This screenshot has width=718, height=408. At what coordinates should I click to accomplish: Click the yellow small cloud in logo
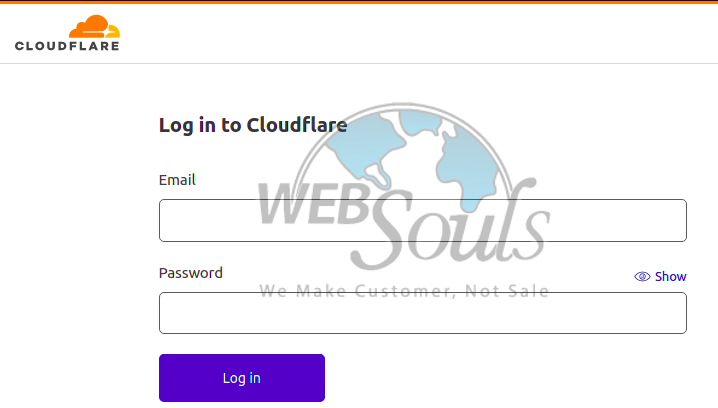114,31
